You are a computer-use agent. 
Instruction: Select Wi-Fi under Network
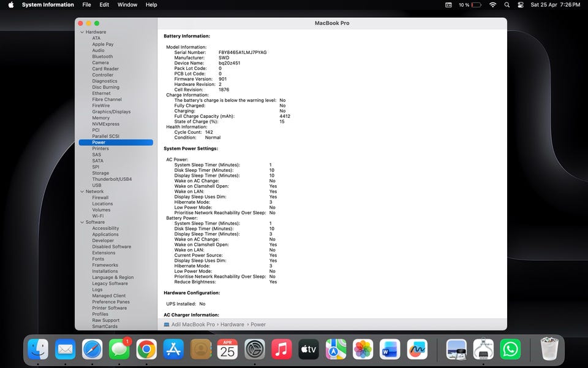coord(98,216)
